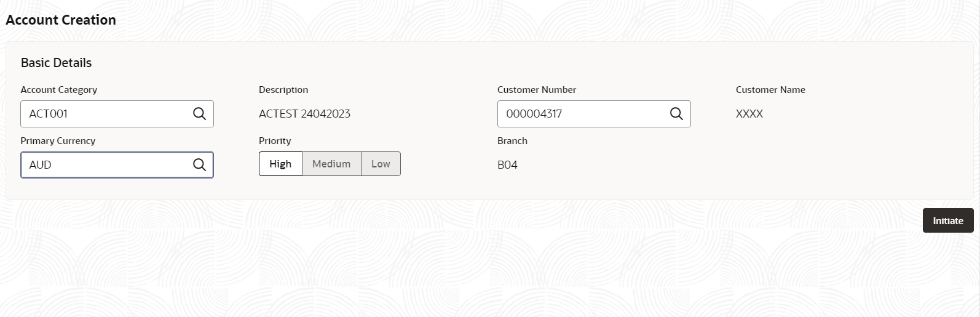Open the Account Category lookup search icon
Screen dimensions: 980x317
pos(199,114)
